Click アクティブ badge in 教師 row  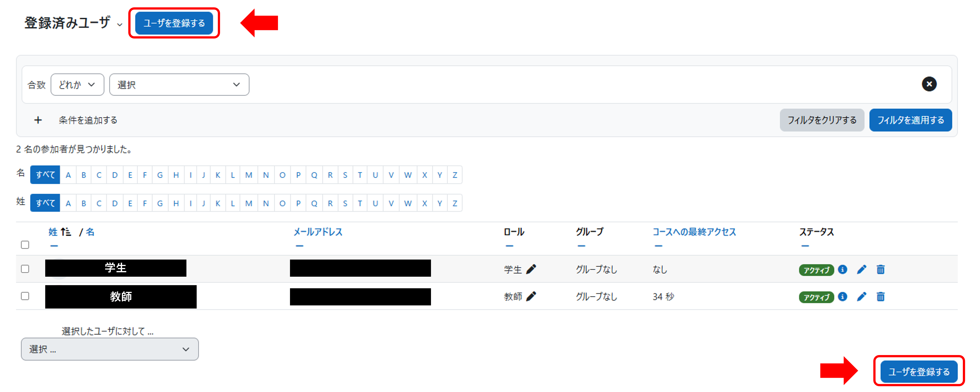pyautogui.click(x=816, y=297)
